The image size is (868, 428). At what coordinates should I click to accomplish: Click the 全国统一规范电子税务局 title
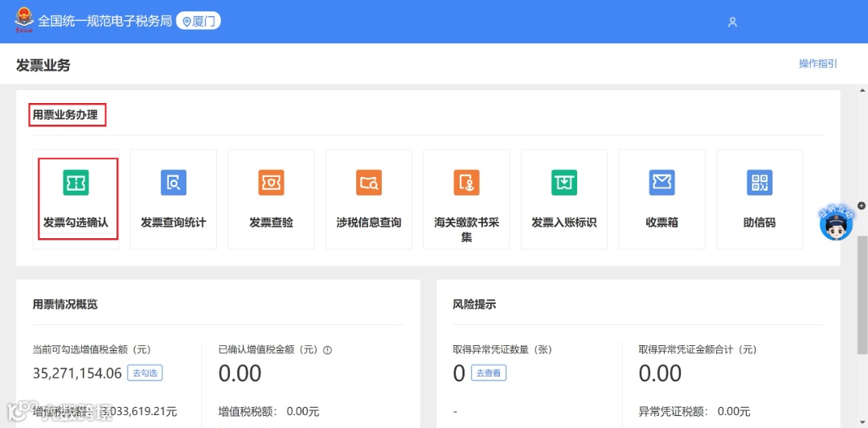coord(104,22)
